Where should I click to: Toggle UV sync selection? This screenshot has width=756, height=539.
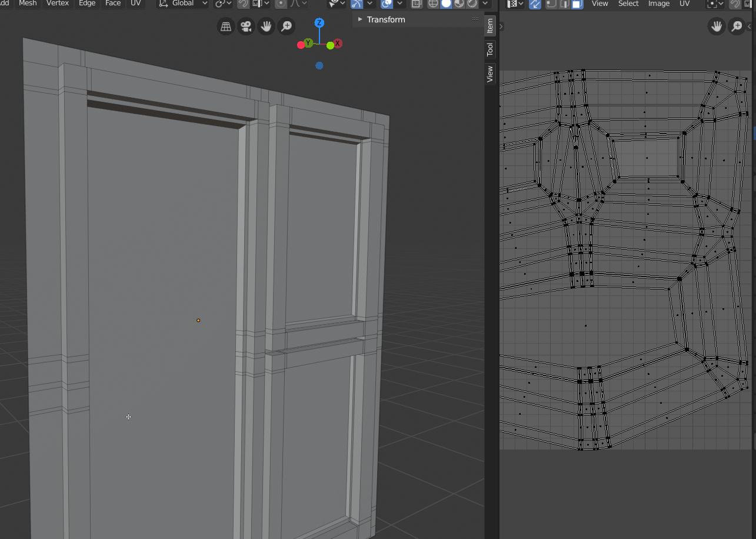535,4
